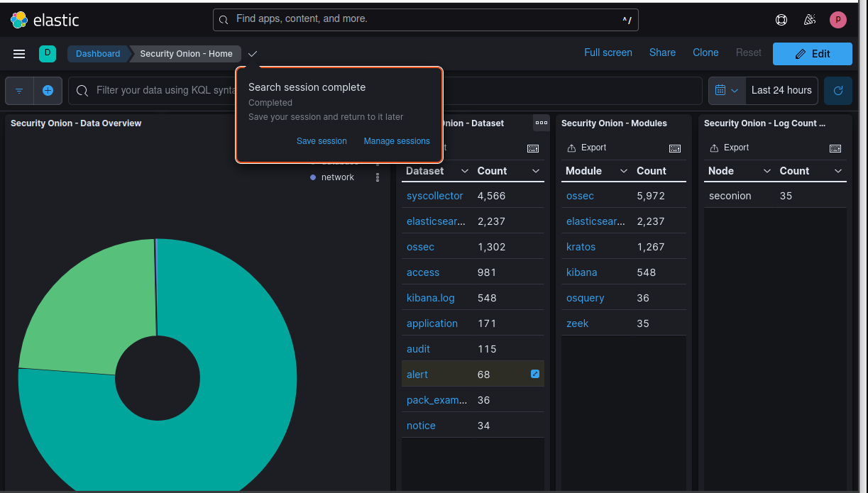Click the add filter plus icon
The image size is (868, 493).
click(48, 91)
